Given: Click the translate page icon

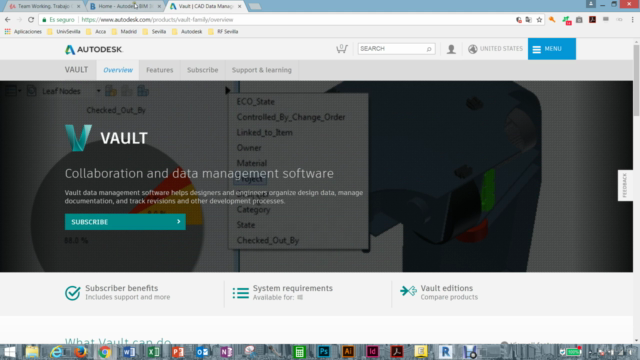Looking at the screenshot, I should 529,20.
